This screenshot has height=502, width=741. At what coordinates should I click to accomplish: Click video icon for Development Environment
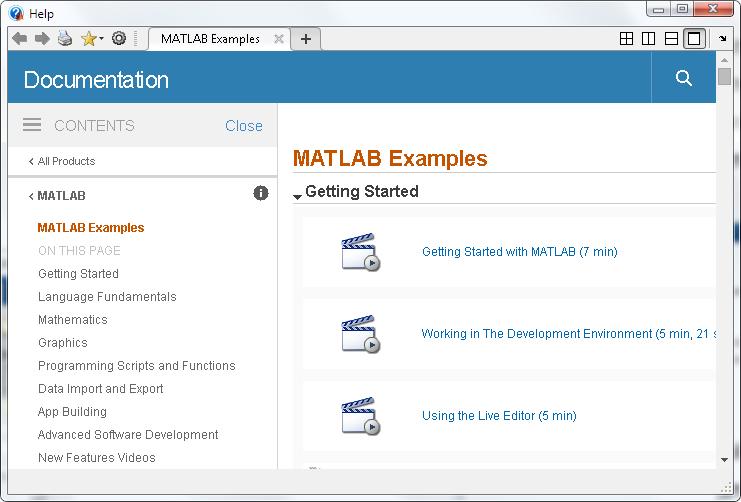(361, 334)
